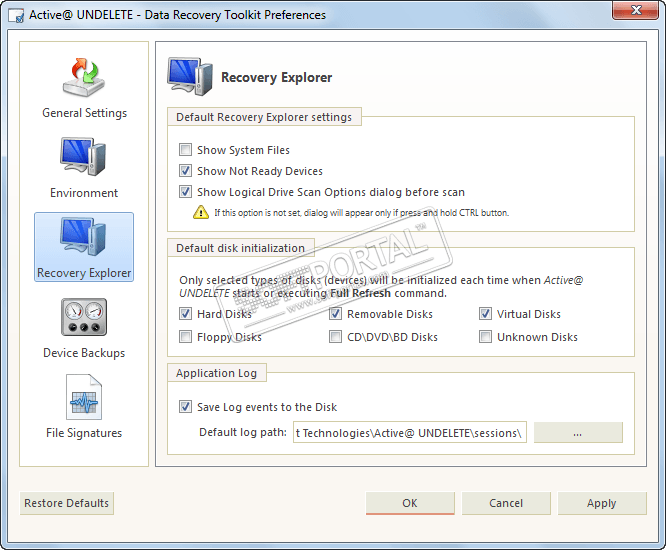Uncheck the Hard Disks option

[185, 314]
